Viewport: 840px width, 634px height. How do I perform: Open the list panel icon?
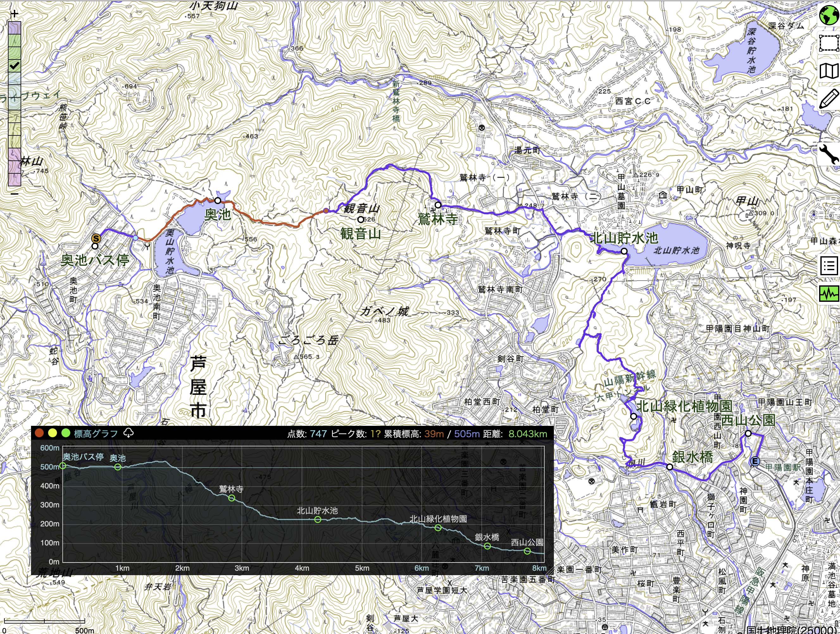click(829, 266)
